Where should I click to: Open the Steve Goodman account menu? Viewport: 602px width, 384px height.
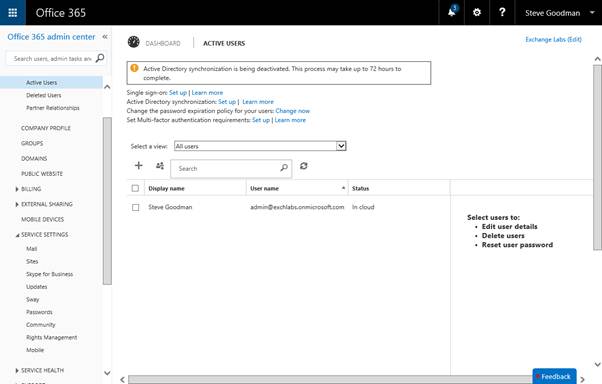coord(559,13)
